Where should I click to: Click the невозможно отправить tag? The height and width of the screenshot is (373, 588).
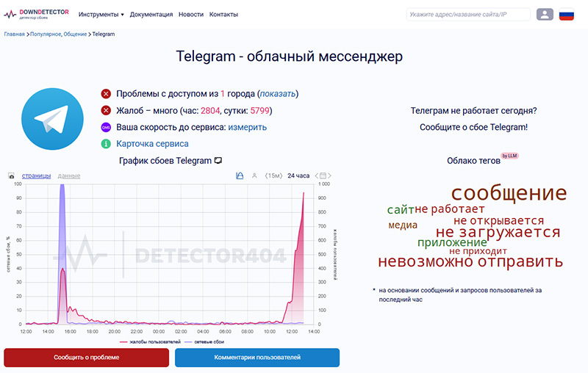pyautogui.click(x=470, y=261)
